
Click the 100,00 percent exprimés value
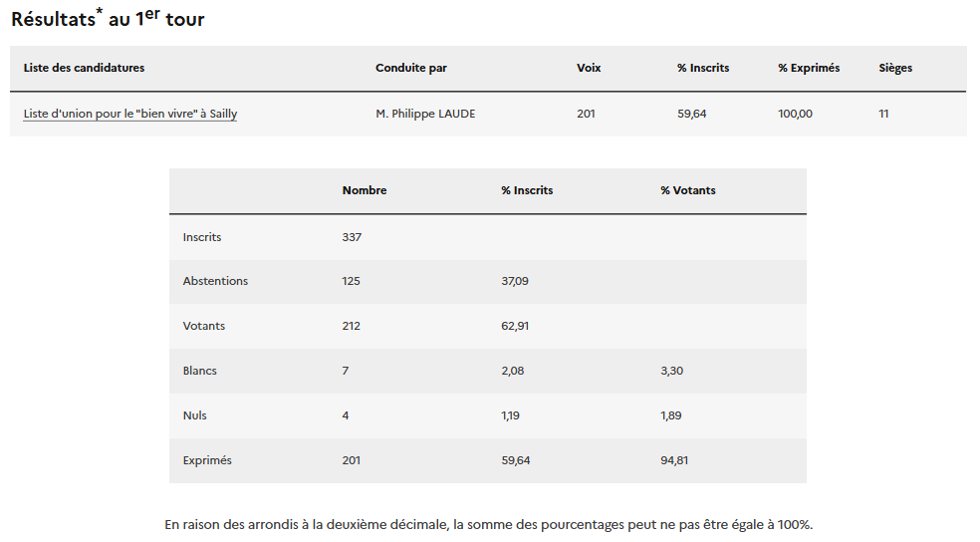[x=795, y=114]
